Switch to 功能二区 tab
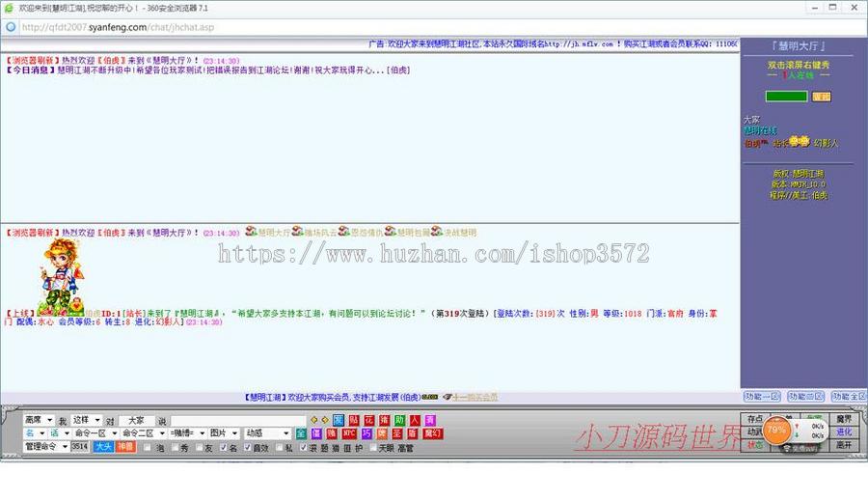 point(806,397)
